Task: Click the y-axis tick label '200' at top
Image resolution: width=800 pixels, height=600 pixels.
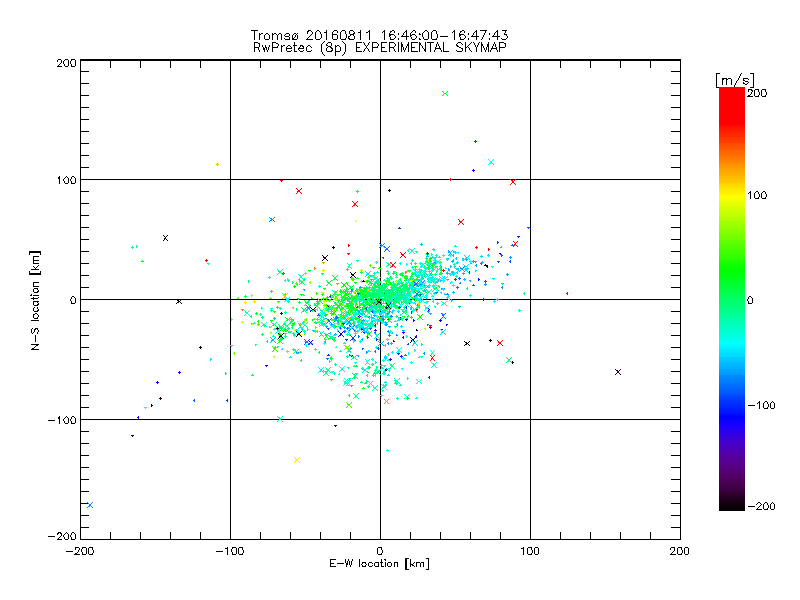Action: [x=66, y=63]
